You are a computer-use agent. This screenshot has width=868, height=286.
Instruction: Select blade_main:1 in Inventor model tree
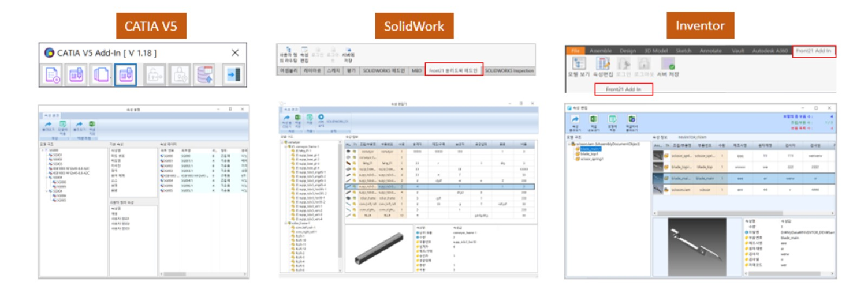click(x=590, y=148)
